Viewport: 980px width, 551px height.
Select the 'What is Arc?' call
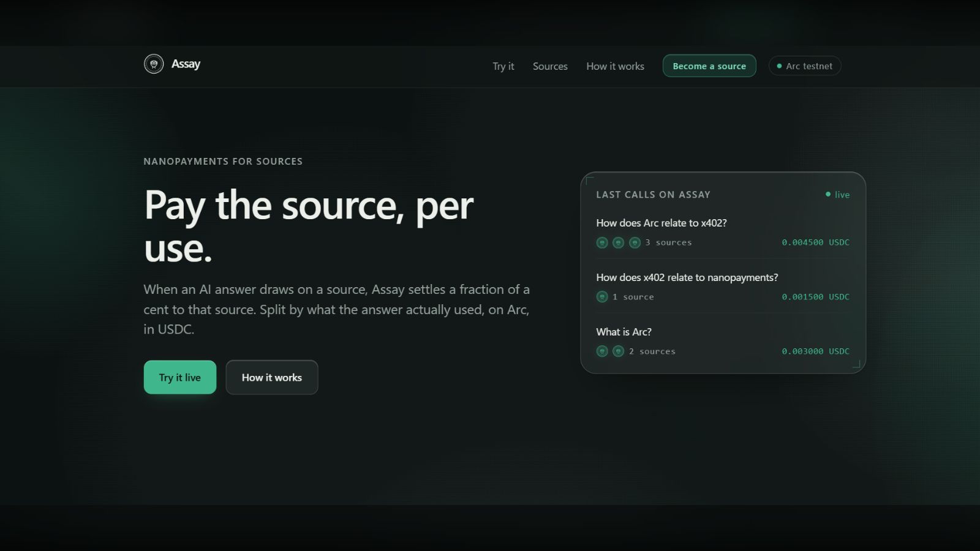tap(624, 332)
